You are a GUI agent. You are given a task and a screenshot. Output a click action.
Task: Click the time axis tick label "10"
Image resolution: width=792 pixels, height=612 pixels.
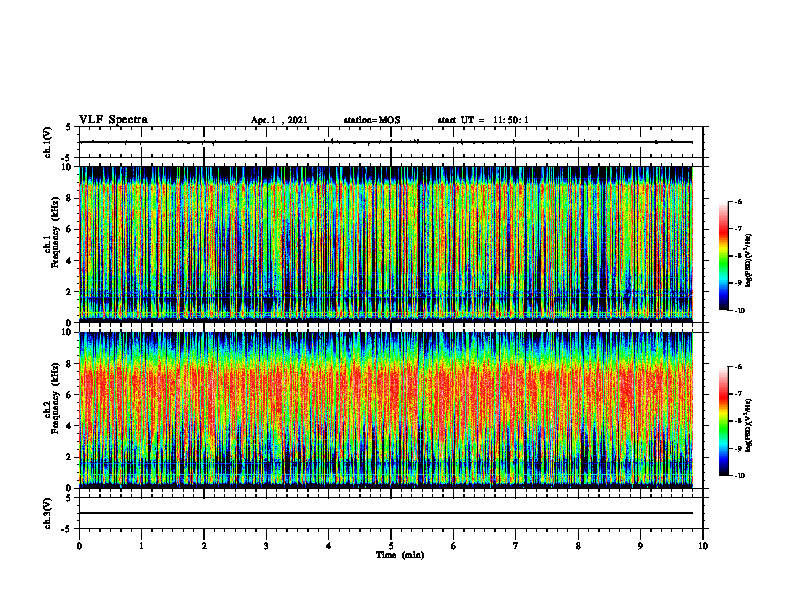coord(703,546)
